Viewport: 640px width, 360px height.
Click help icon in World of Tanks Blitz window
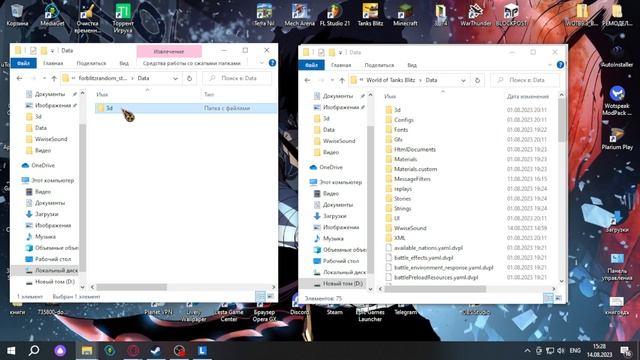pyautogui.click(x=560, y=65)
